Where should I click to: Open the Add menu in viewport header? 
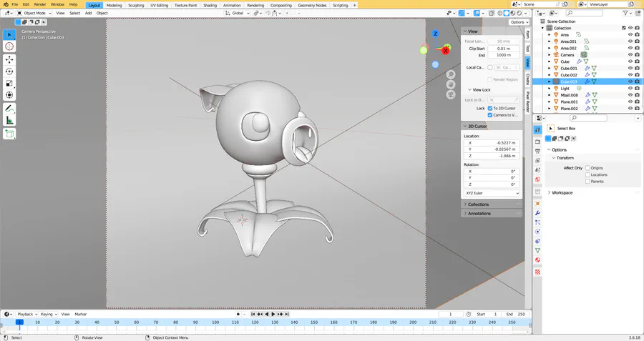88,13
